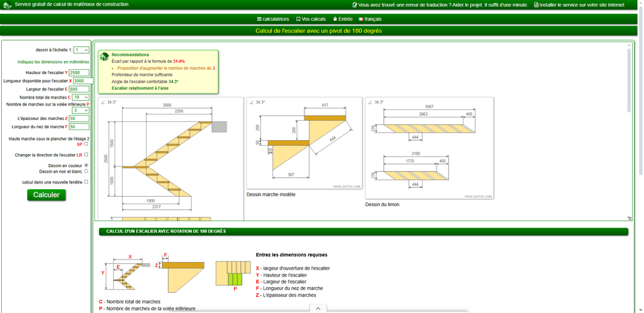Click the Angle de l'escalier confortable 34.3° text
The image size is (644, 313).
(145, 81)
